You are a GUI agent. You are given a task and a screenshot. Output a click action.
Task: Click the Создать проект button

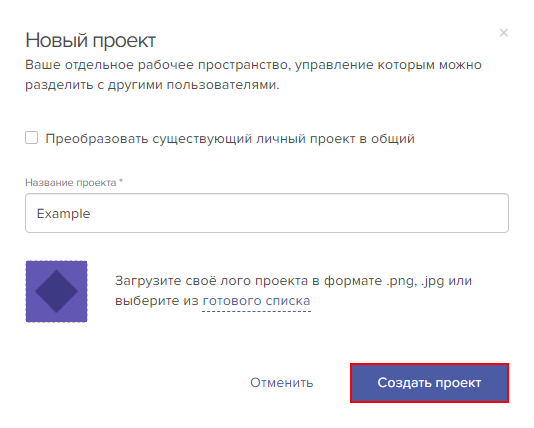429,383
